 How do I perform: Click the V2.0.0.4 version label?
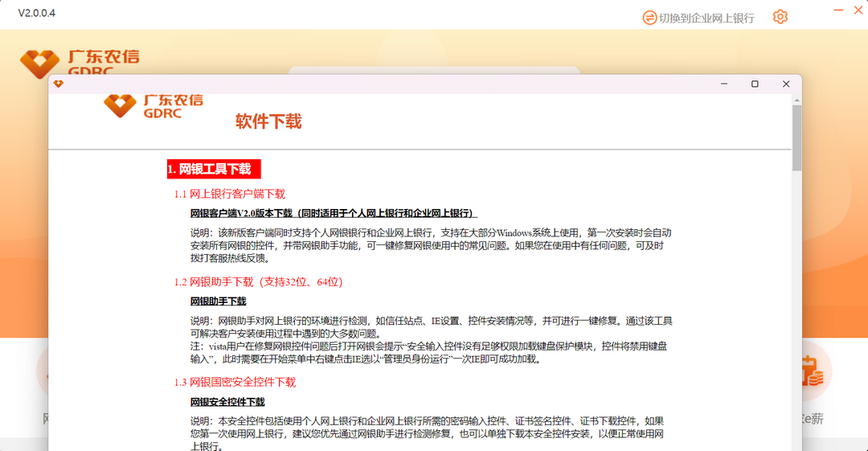point(36,14)
